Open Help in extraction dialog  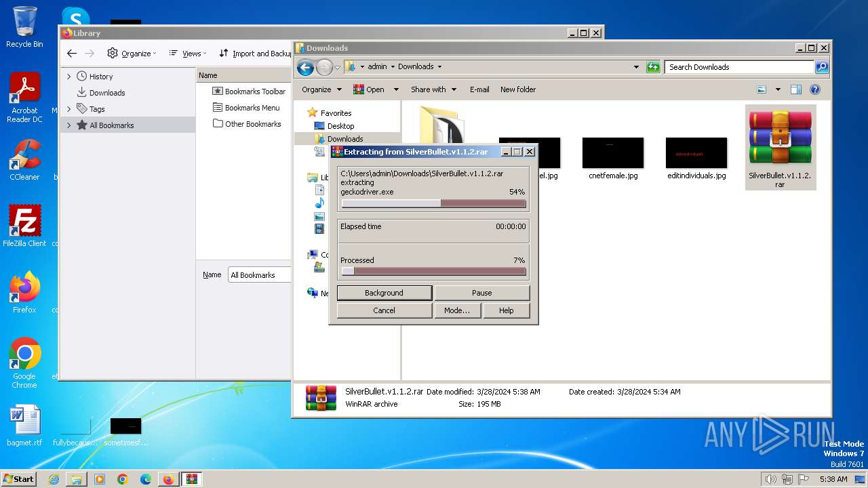[x=506, y=310]
